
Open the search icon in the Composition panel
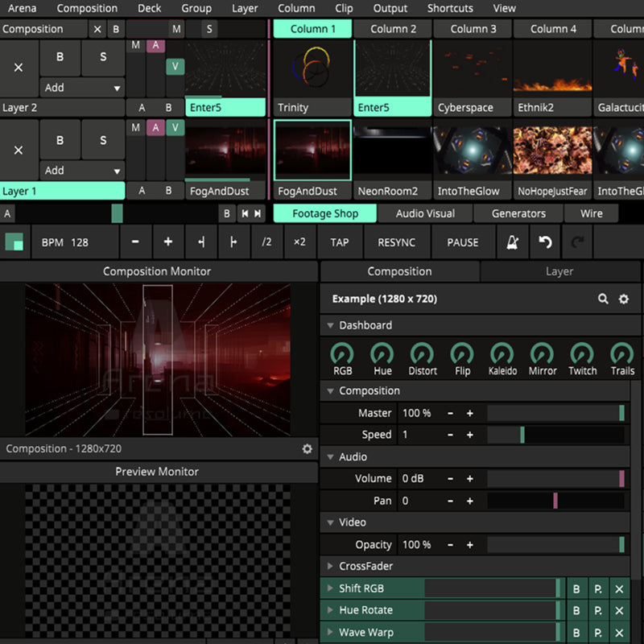[x=603, y=299]
